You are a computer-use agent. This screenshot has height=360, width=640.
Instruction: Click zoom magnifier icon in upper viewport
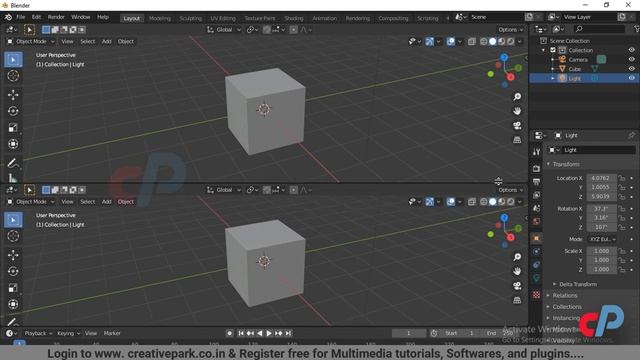click(x=517, y=97)
